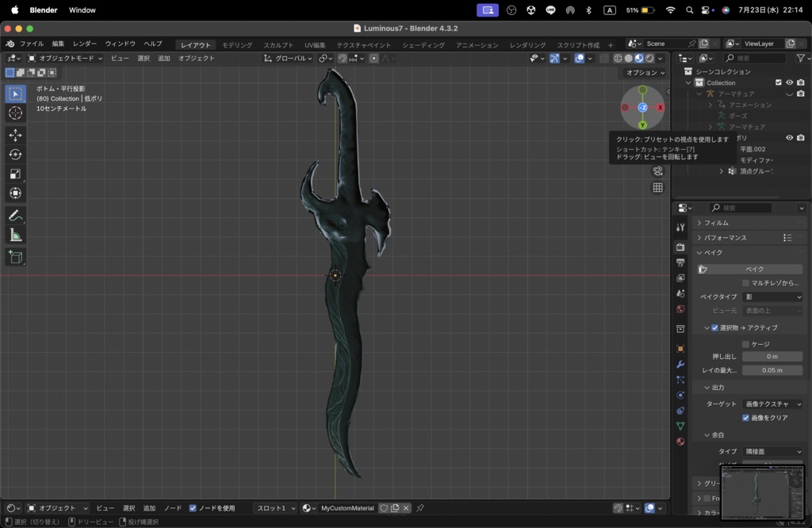The image size is (812, 528).
Task: Select the Scale tool
Action: 15,174
